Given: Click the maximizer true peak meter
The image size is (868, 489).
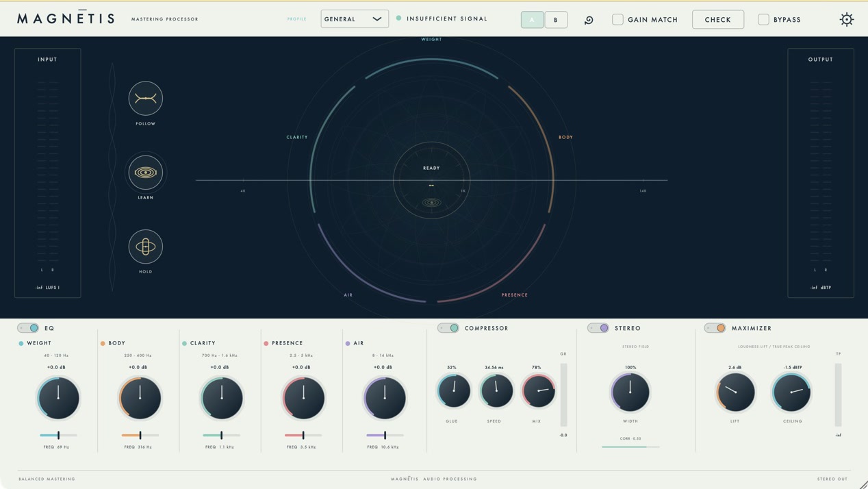Looking at the screenshot, I should (x=838, y=395).
